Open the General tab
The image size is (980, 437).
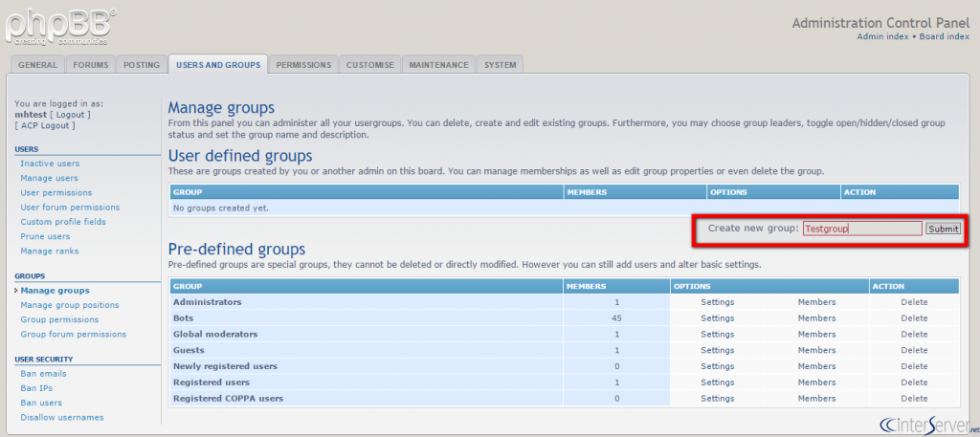coord(37,65)
